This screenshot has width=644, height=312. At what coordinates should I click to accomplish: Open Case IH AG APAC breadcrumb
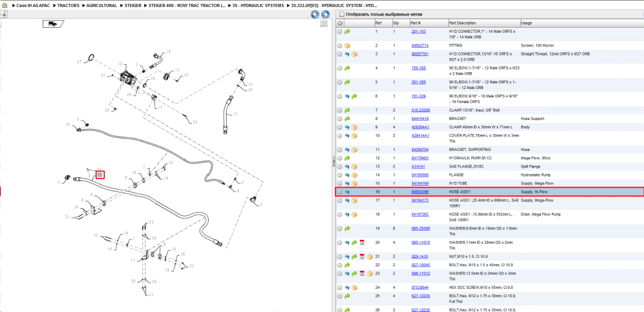click(x=33, y=5)
